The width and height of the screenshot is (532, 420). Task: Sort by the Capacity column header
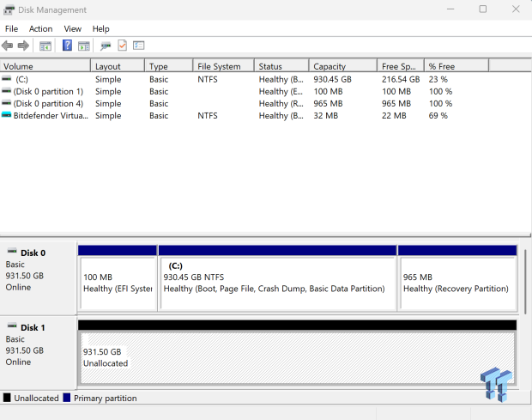click(x=343, y=66)
